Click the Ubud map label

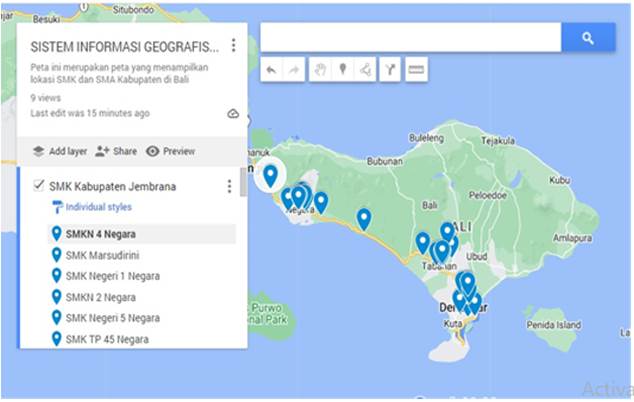[x=477, y=256]
